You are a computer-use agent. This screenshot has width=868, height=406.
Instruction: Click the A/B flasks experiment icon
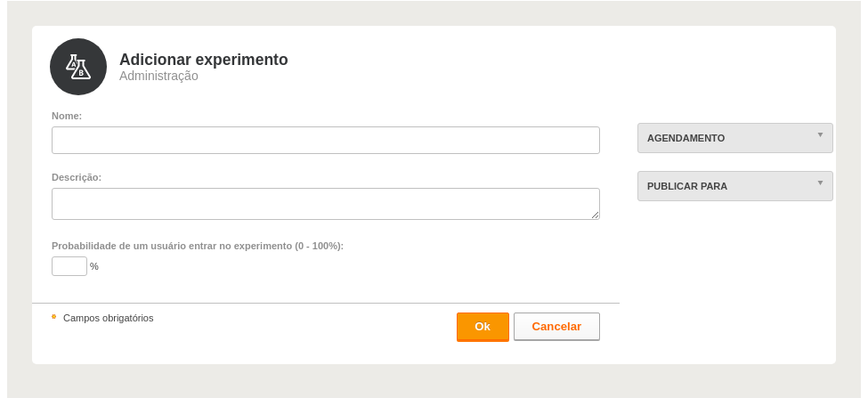(78, 67)
